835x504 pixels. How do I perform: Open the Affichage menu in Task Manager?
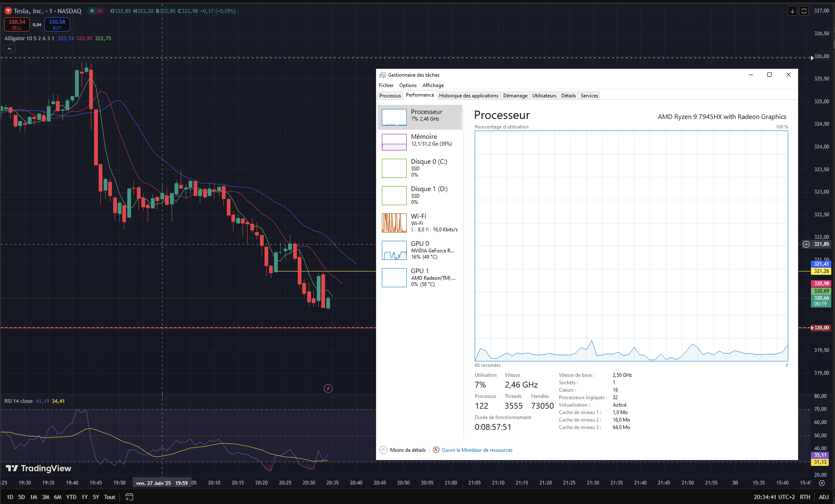pyautogui.click(x=433, y=85)
